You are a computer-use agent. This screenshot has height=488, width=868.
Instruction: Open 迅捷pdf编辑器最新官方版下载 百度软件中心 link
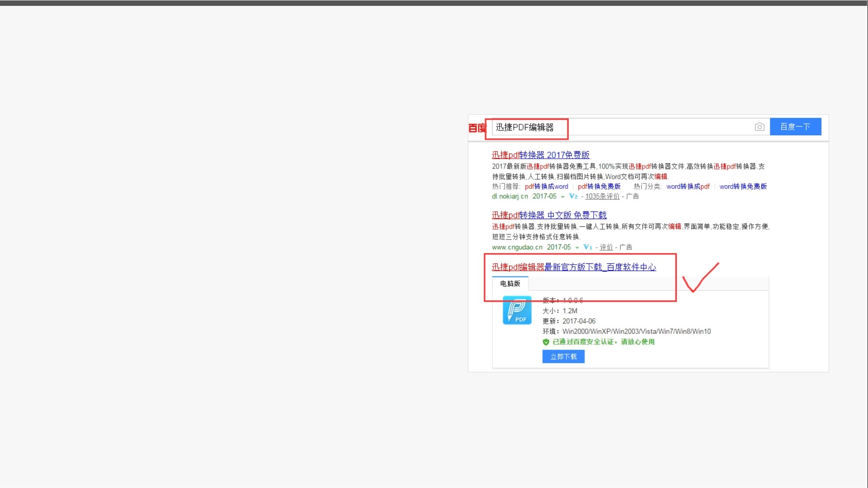(574, 267)
